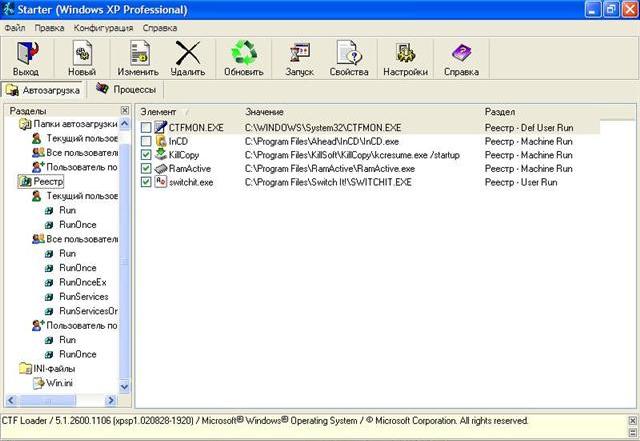The image size is (640, 441).
Task: Click the Изменить (Edit) toolbar icon
Action: 137,58
